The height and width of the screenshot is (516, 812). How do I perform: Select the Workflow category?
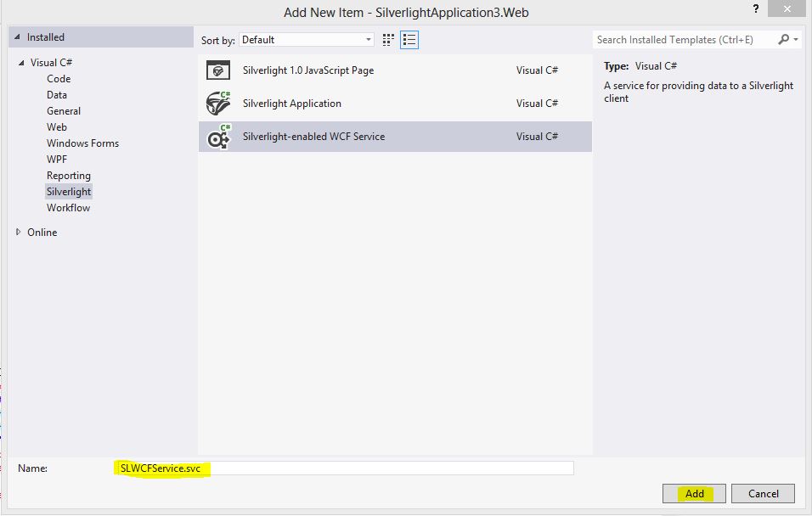coord(68,208)
